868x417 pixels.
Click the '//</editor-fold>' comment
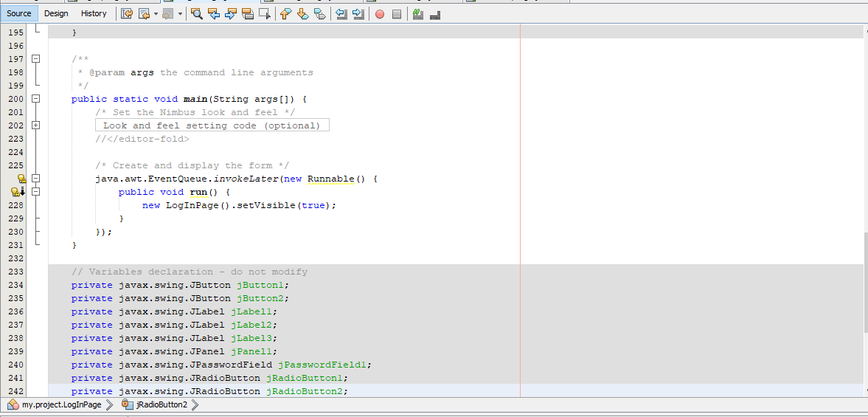pyautogui.click(x=142, y=139)
